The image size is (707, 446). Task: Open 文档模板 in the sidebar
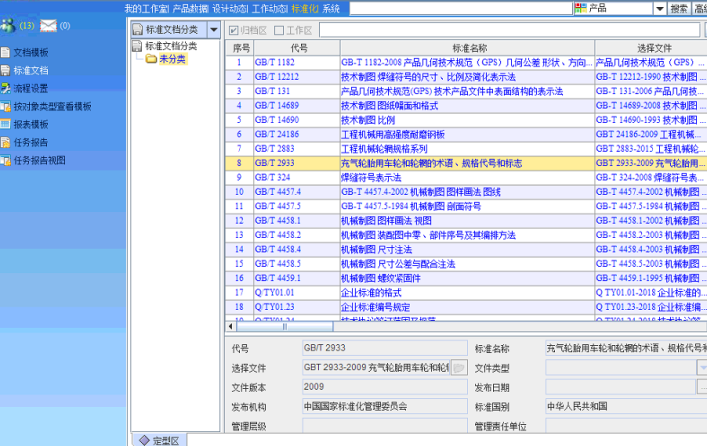point(30,52)
